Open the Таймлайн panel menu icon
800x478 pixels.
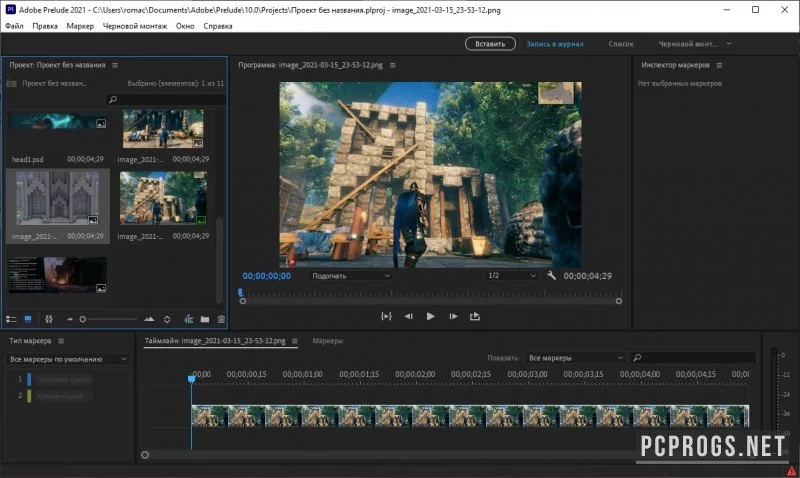[x=294, y=341]
